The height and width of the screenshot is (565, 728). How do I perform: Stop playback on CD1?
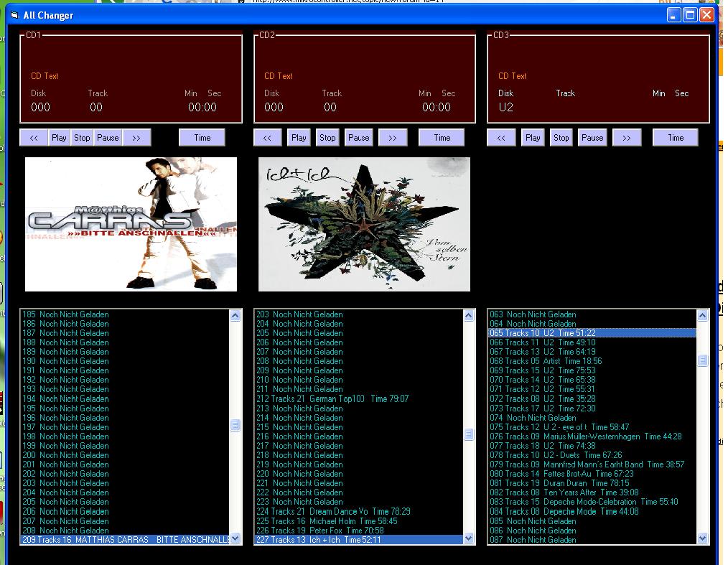point(82,138)
